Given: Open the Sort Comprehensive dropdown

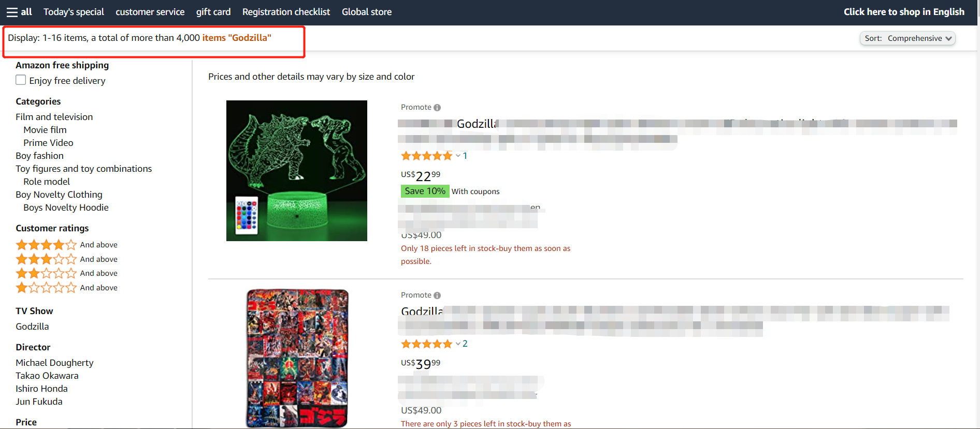Looking at the screenshot, I should (907, 38).
